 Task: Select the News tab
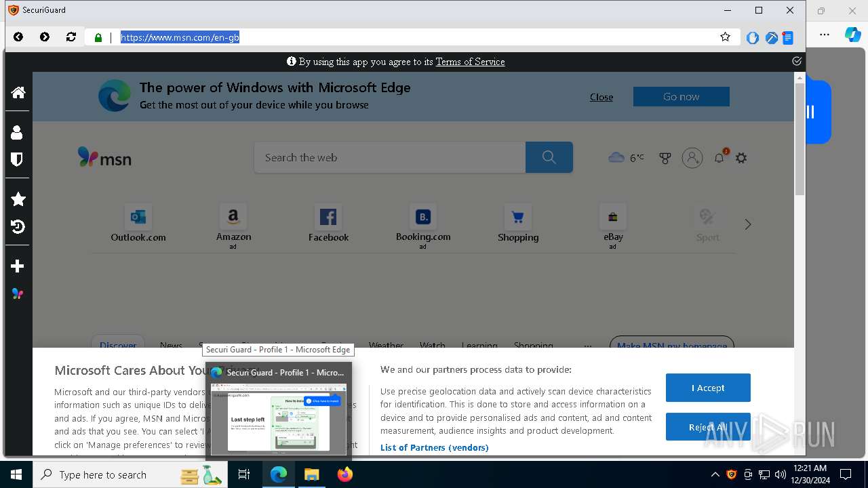[x=171, y=345]
